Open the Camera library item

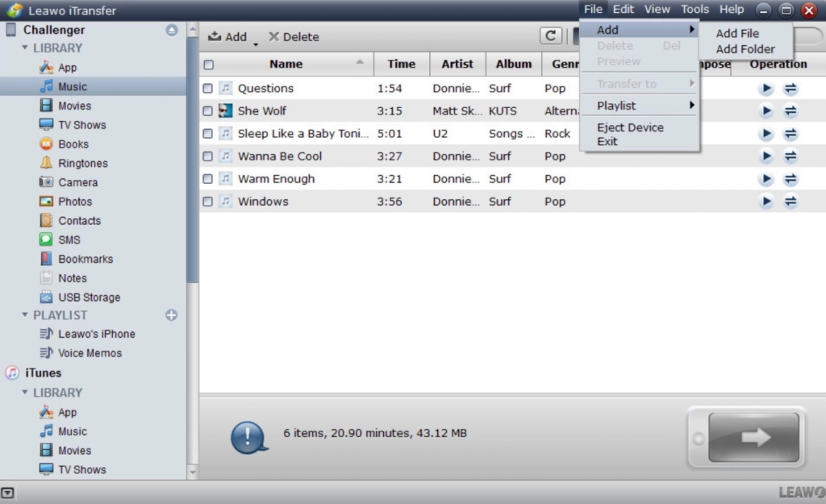point(77,182)
